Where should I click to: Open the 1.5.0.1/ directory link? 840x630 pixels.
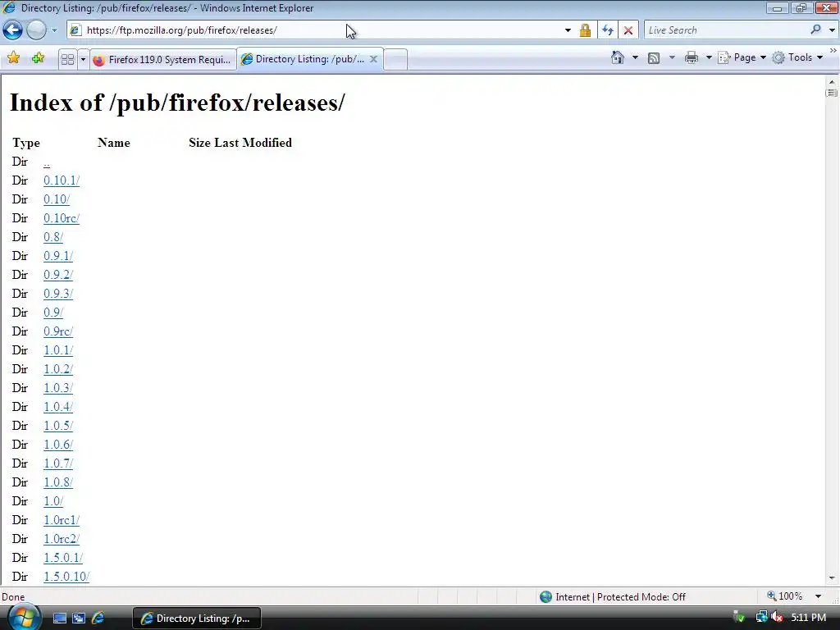(x=63, y=558)
